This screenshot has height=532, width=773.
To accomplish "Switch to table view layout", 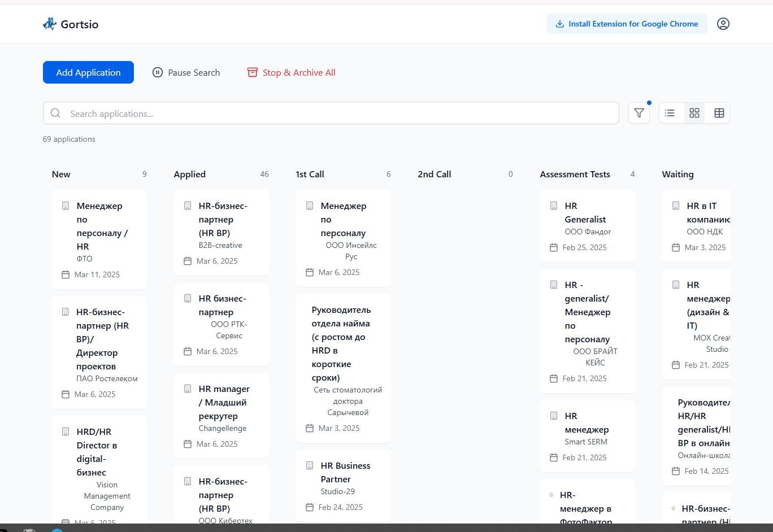I will click(719, 113).
